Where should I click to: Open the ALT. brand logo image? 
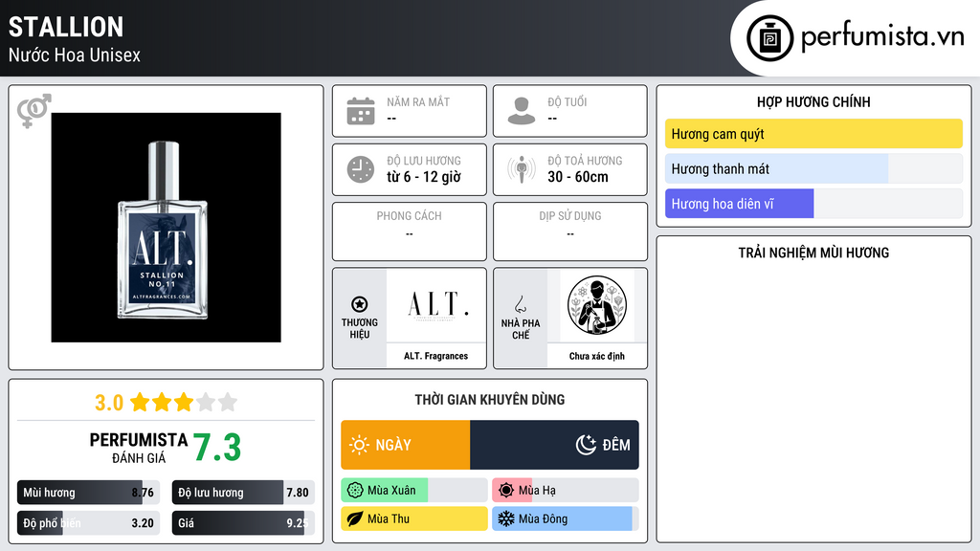pos(436,305)
